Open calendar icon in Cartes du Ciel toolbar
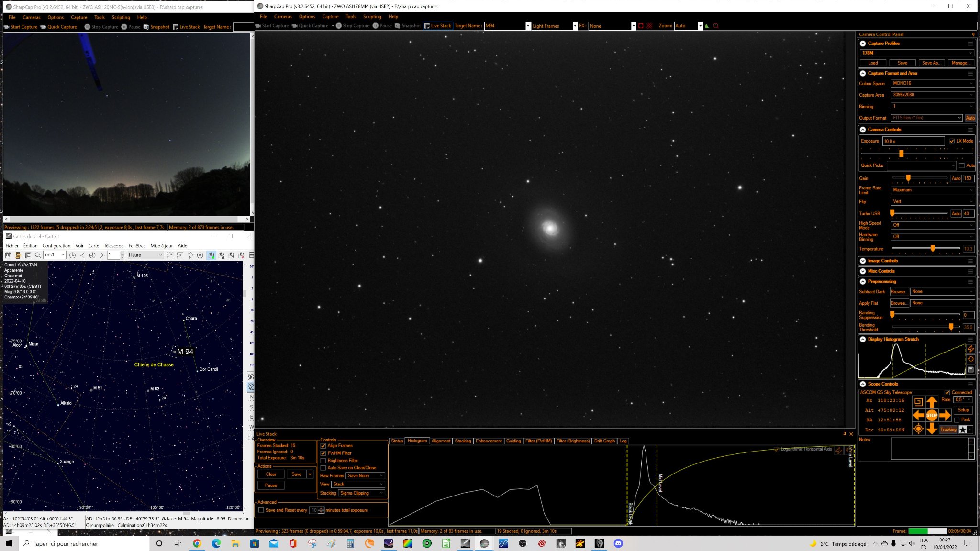Viewport: 980px width, 551px height. pos(8,255)
